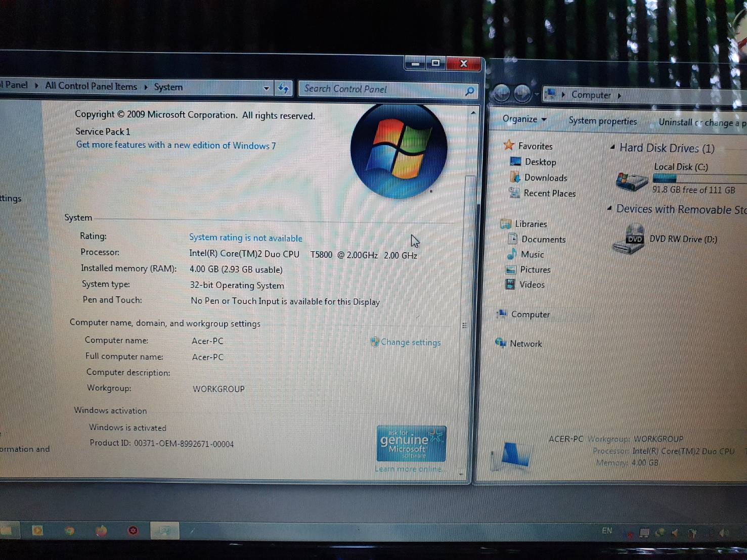Click System properties in Computer toolbar

(x=602, y=121)
